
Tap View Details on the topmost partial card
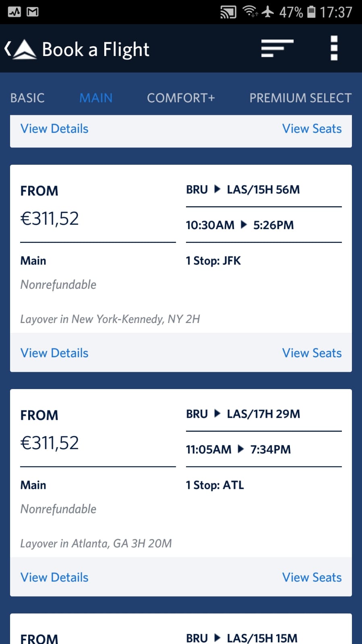tap(54, 129)
